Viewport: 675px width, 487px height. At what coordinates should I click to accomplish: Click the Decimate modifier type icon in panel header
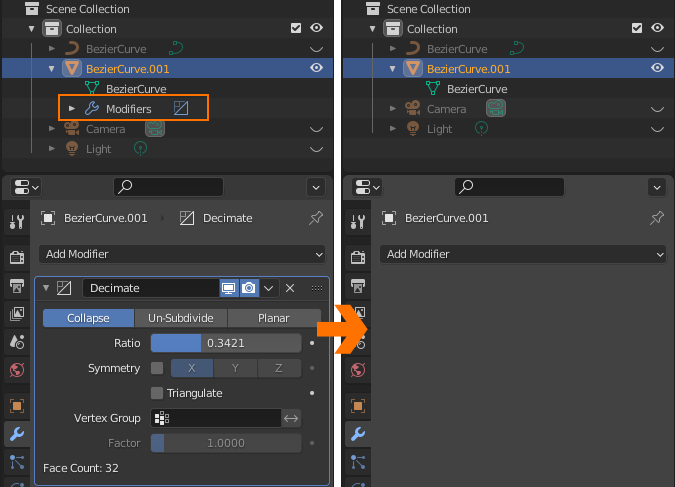[64, 288]
